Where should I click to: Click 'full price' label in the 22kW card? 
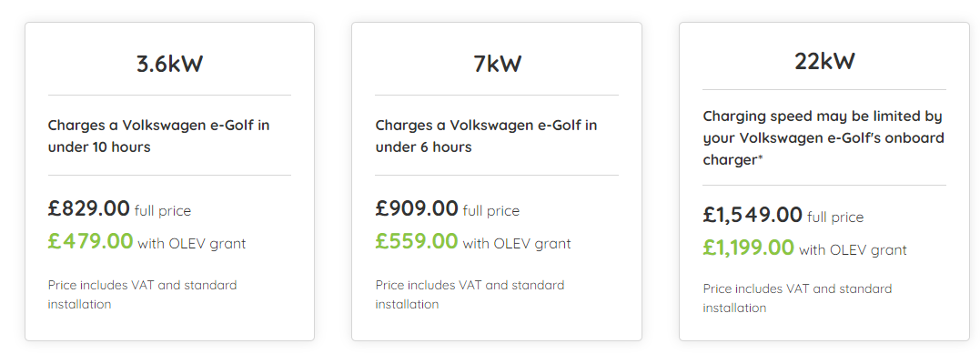click(x=835, y=217)
